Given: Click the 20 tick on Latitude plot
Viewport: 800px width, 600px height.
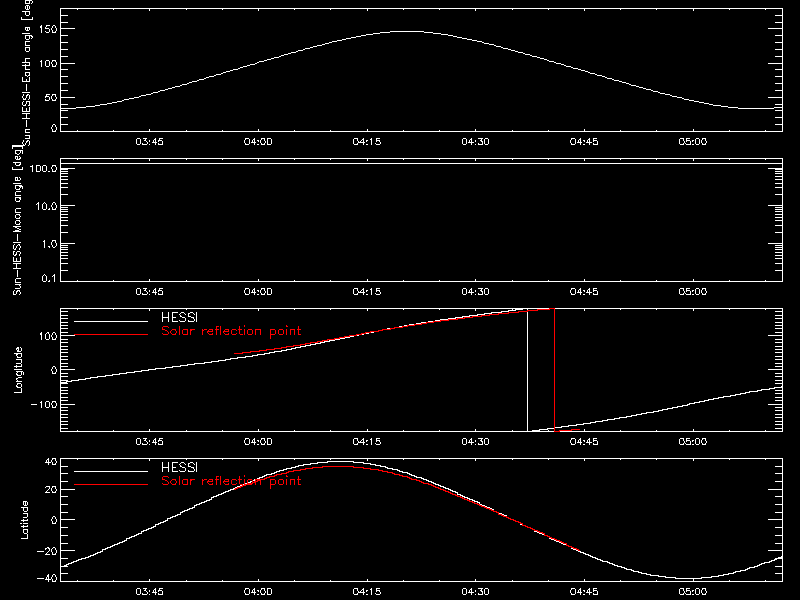Looking at the screenshot, I should coord(51,490).
